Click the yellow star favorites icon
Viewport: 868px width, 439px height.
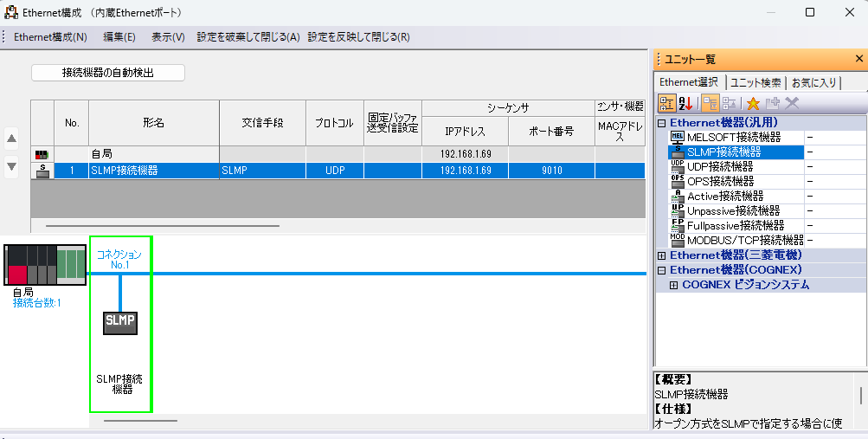[752, 103]
